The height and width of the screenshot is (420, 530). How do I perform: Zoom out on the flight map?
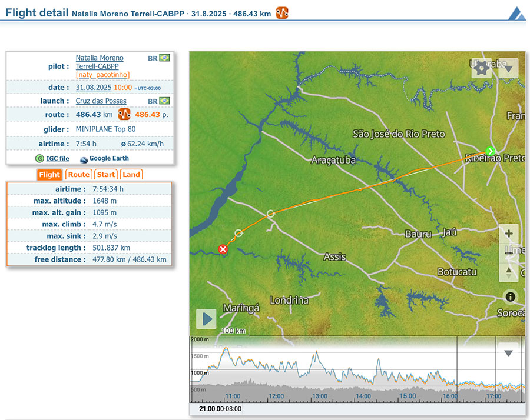(509, 253)
